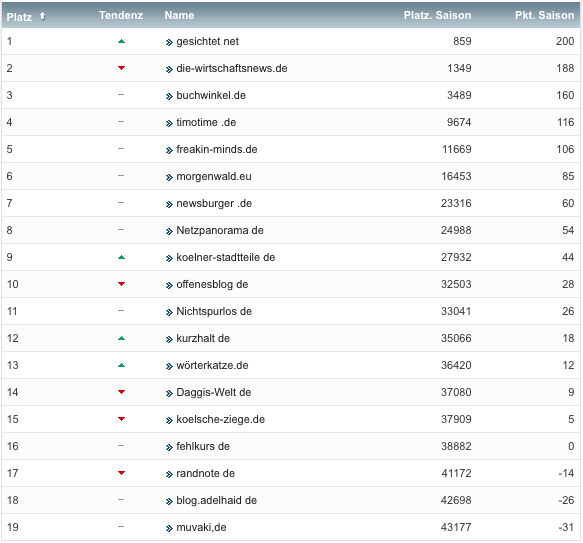The image size is (583, 543).
Task: Click chevron icon before Netzpanorama de
Action: [x=169, y=231]
